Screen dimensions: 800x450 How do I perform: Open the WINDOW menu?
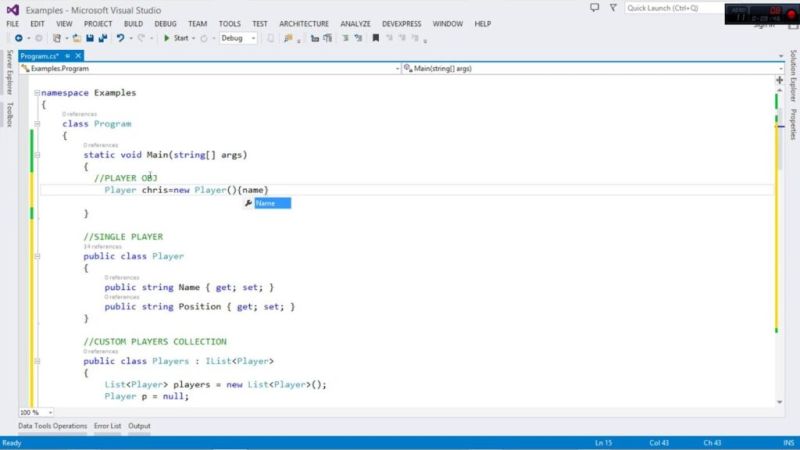pyautogui.click(x=447, y=24)
